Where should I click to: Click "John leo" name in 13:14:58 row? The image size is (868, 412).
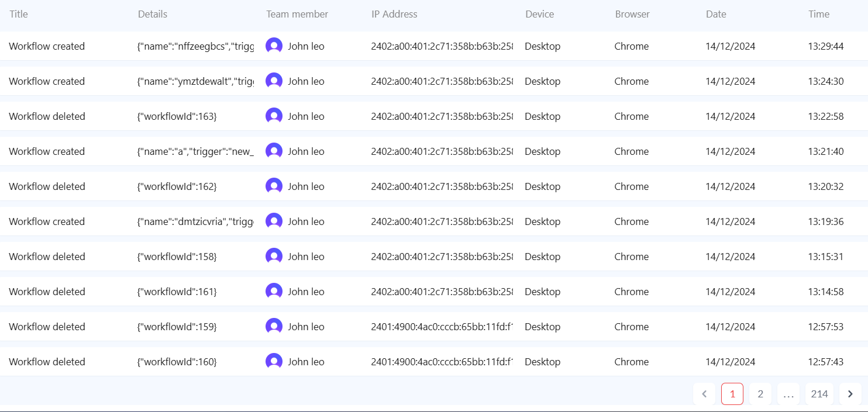tap(306, 292)
